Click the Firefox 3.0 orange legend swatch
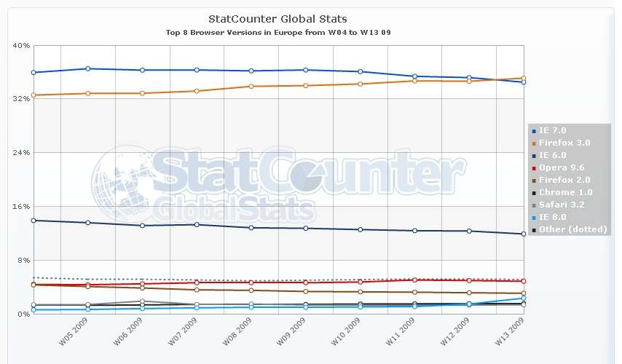This screenshot has width=622, height=364. (534, 143)
